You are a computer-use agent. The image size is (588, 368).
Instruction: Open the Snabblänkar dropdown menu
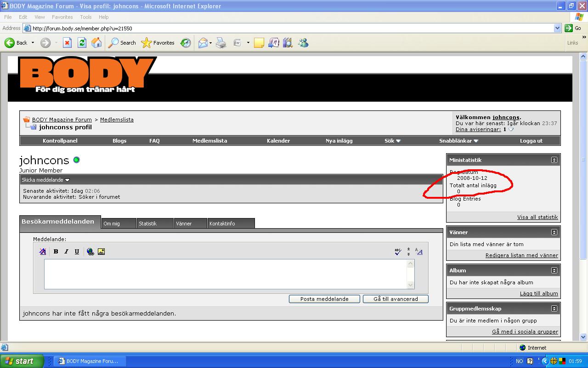pos(458,141)
